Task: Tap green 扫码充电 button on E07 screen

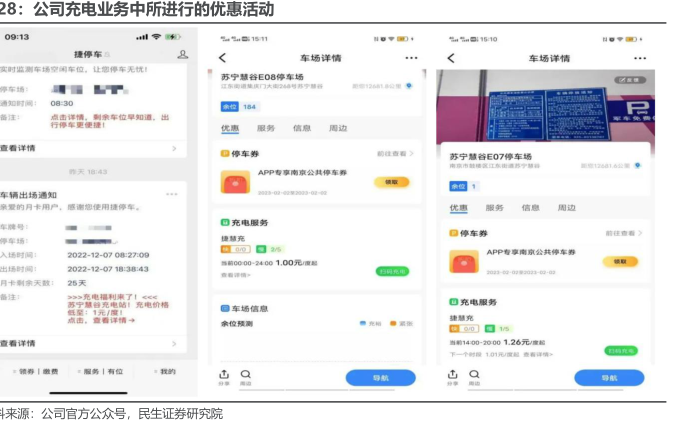Action: click(x=620, y=351)
